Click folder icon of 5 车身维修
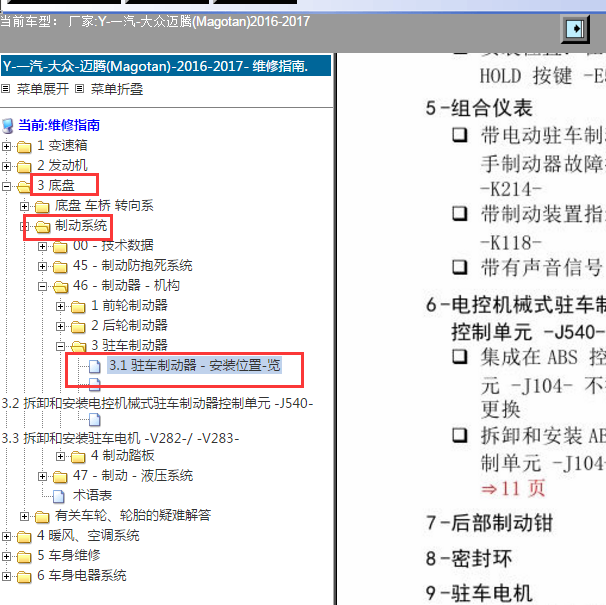 24,557
